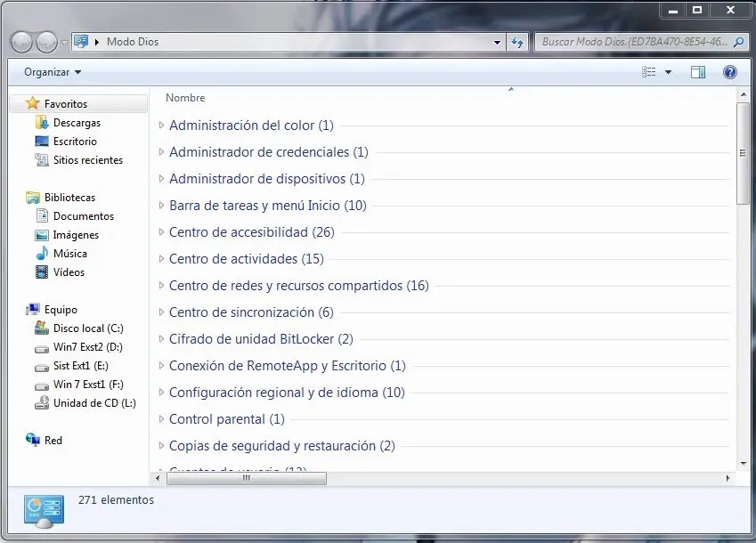756x543 pixels.
Task: Expand Administración del color group arrow
Action: (x=161, y=126)
